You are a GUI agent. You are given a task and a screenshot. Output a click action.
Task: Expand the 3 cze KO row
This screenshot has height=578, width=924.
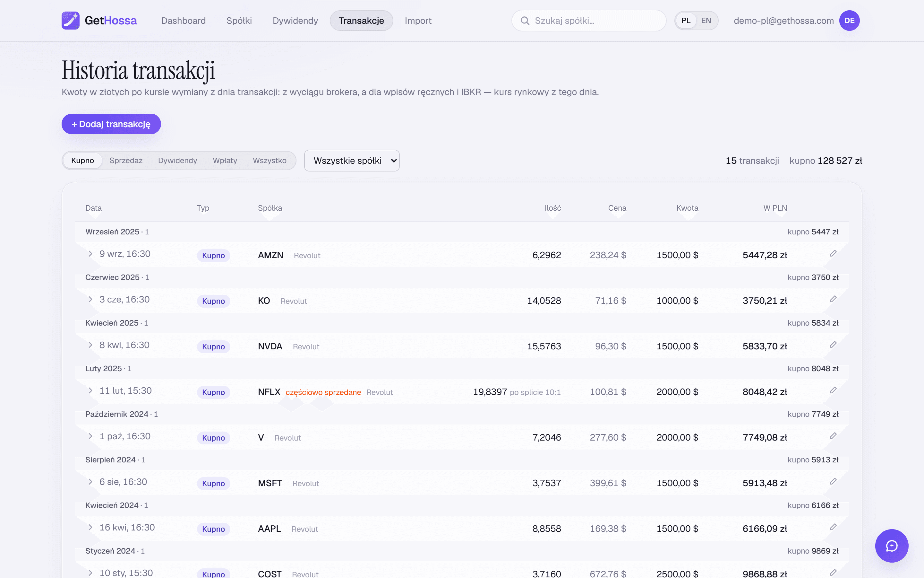(90, 299)
